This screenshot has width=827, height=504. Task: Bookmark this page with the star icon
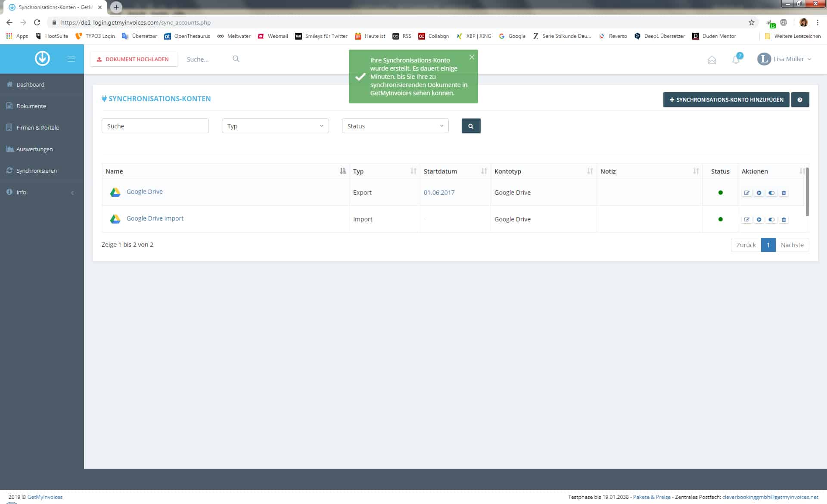pyautogui.click(x=752, y=22)
